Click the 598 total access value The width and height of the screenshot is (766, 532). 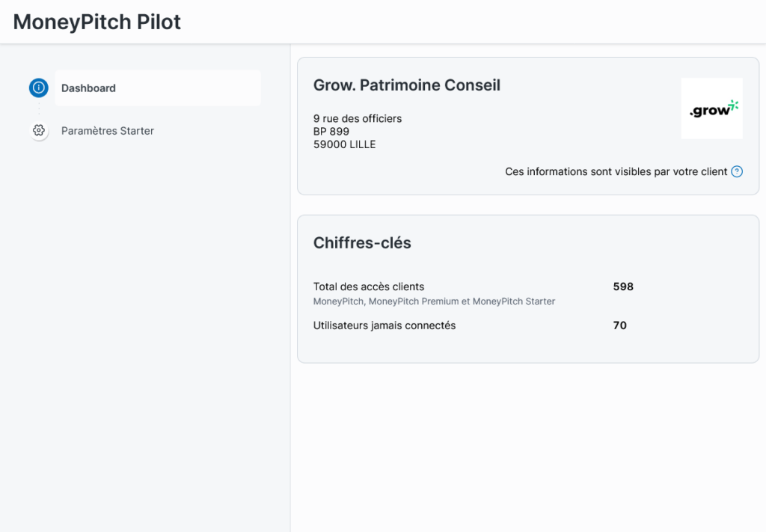[x=622, y=287]
